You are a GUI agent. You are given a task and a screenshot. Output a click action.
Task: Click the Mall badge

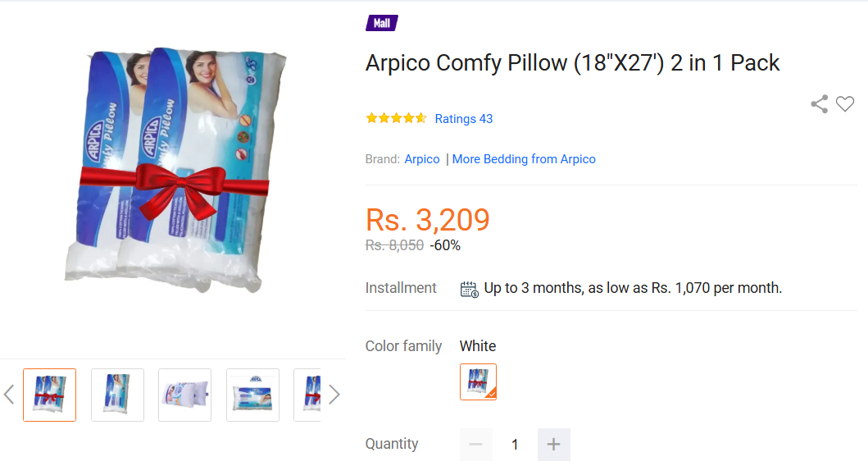coord(382,23)
